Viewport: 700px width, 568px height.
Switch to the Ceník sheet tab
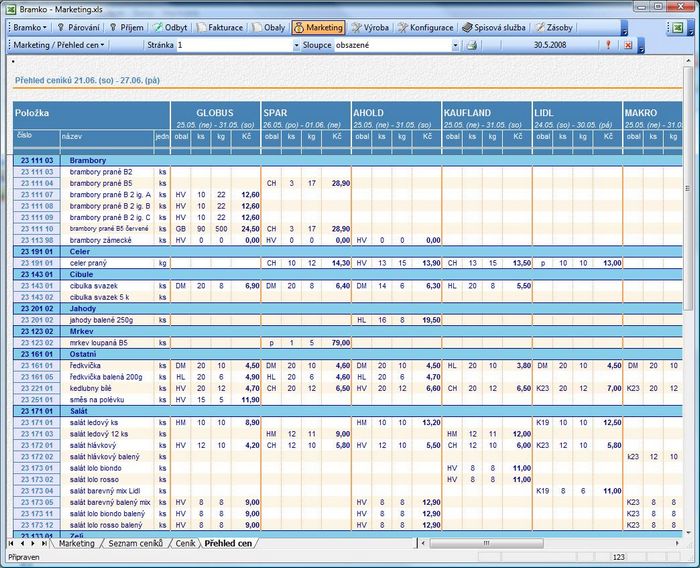[185, 543]
